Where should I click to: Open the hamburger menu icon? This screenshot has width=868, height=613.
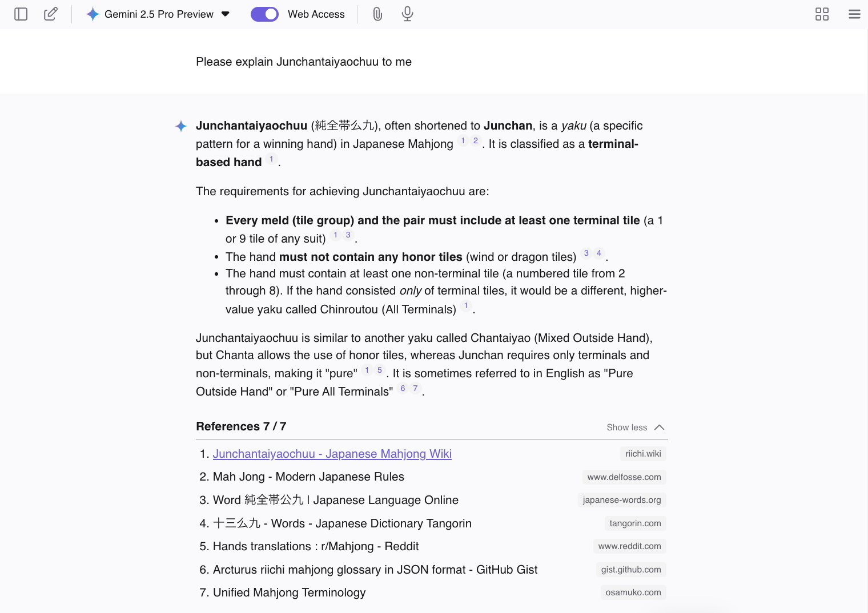click(854, 14)
